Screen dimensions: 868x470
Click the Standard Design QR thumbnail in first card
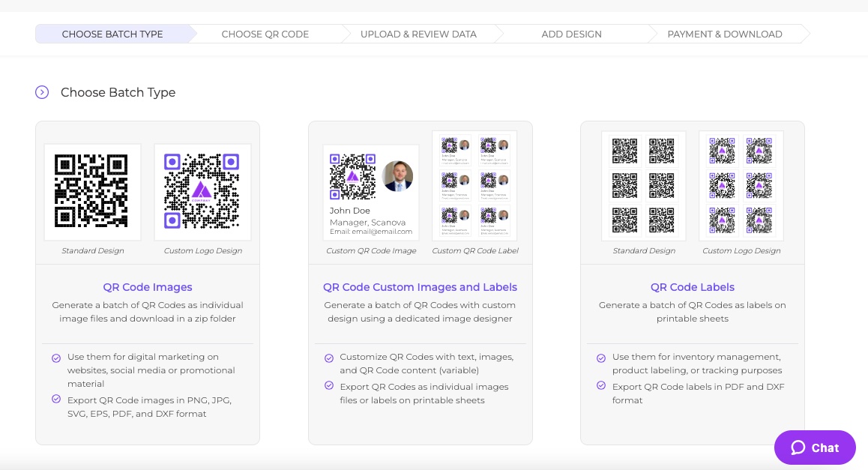[x=92, y=192]
